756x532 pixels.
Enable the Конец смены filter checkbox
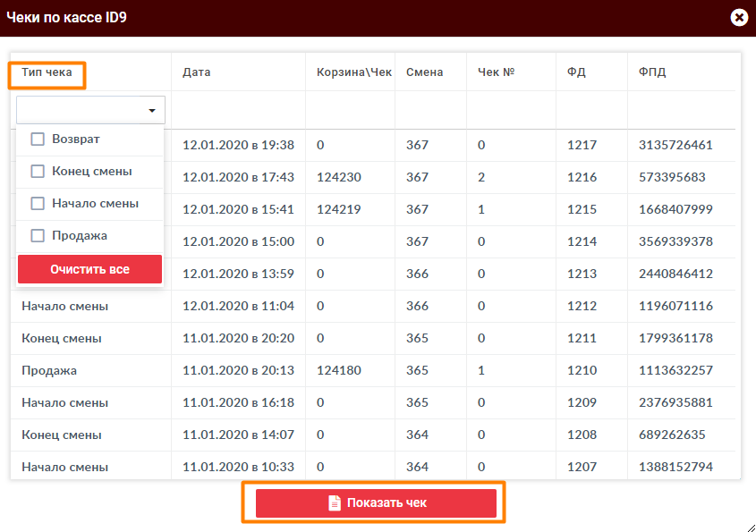[38, 172]
